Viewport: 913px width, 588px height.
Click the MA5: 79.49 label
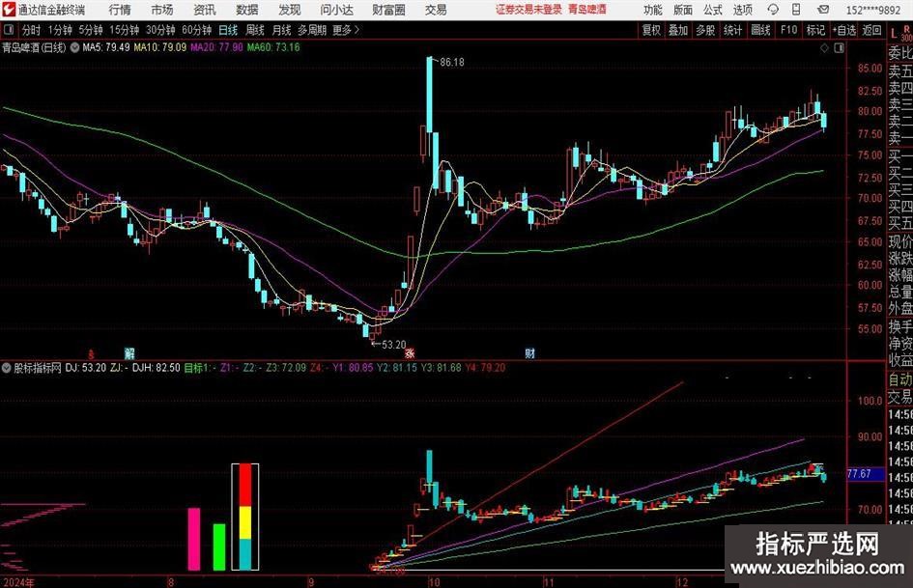point(106,47)
